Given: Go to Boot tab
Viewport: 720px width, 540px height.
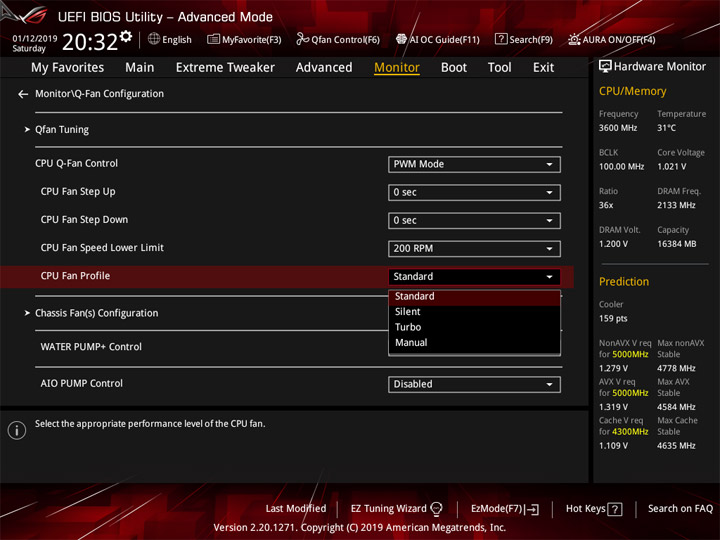Looking at the screenshot, I should pyautogui.click(x=454, y=68).
